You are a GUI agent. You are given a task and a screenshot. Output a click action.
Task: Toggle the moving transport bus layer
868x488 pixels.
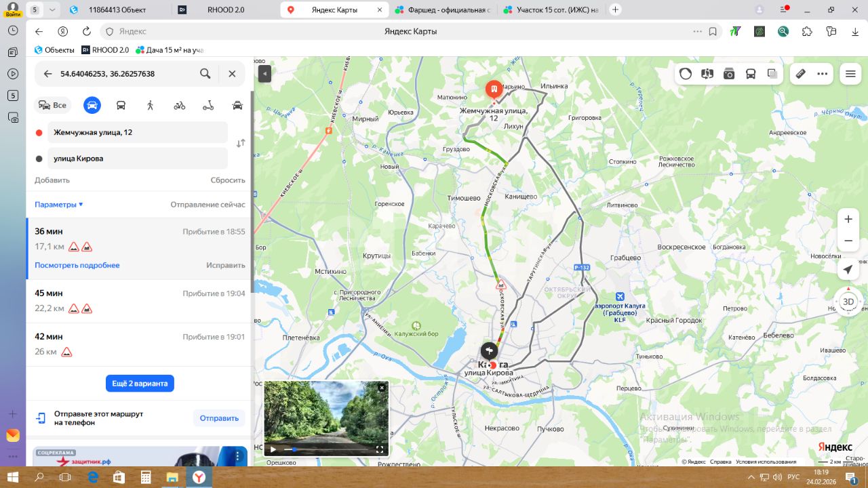751,74
